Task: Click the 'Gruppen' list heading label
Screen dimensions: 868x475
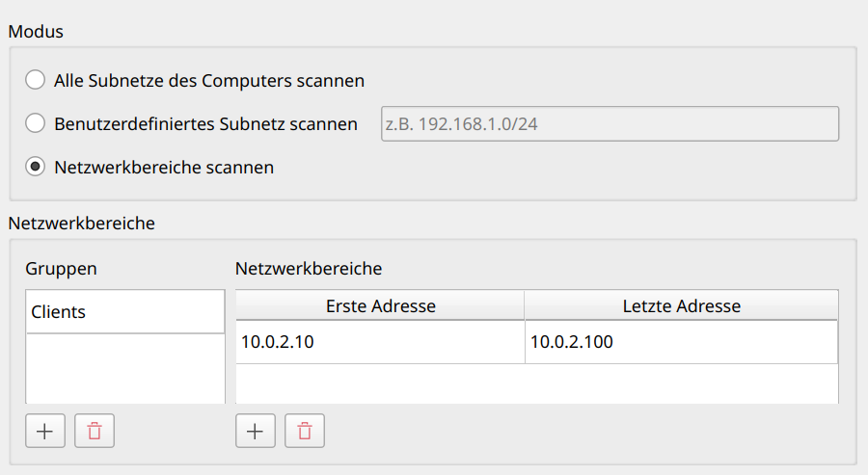Action: pyautogui.click(x=61, y=268)
